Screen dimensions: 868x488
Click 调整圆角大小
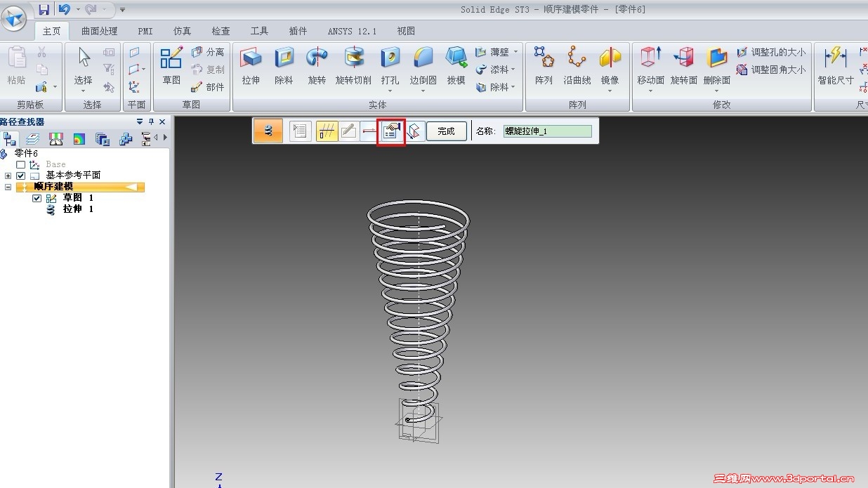pos(771,70)
